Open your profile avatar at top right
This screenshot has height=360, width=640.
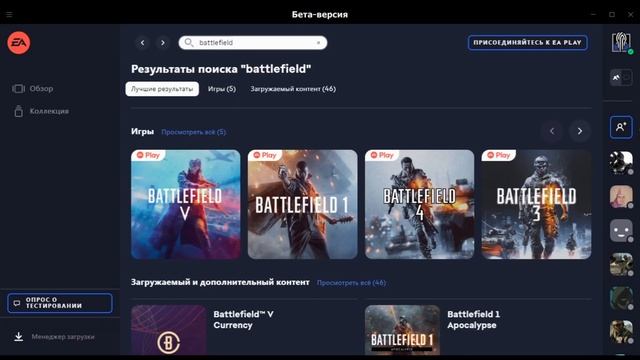(x=621, y=42)
